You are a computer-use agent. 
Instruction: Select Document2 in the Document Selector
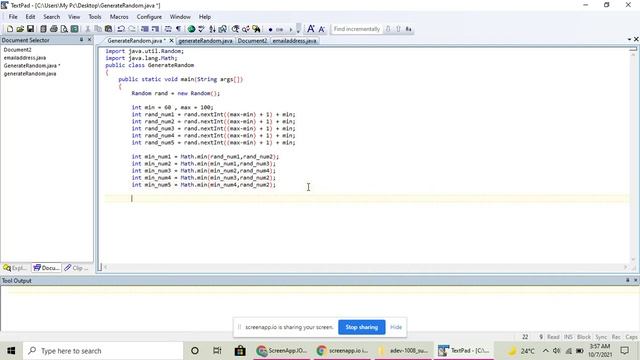click(18, 50)
